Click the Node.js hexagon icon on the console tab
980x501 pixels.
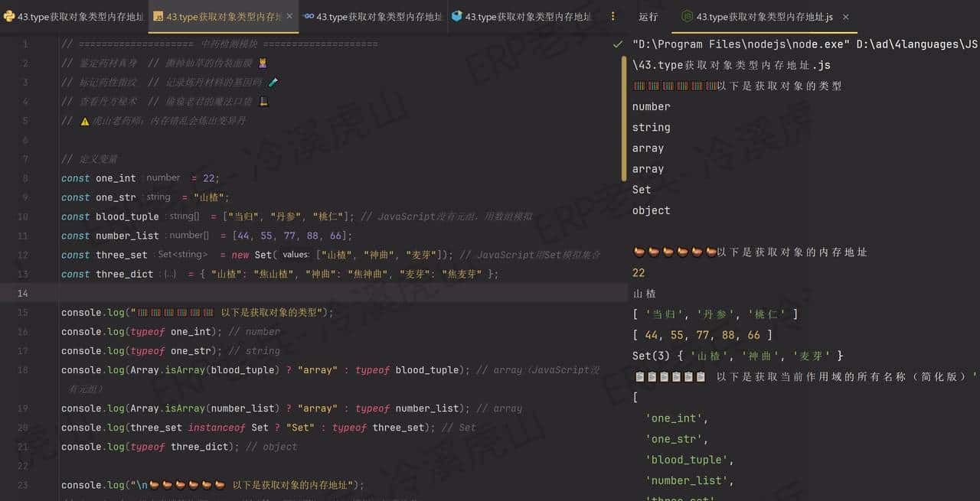685,16
